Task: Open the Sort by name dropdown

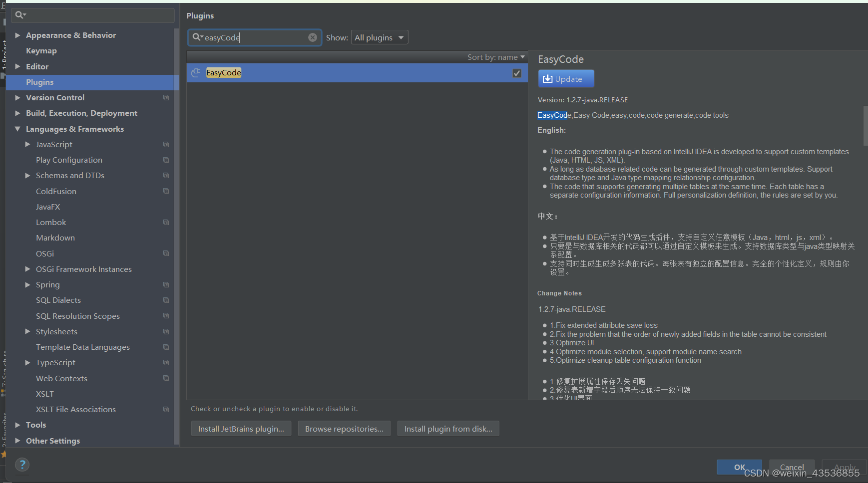Action: point(495,57)
